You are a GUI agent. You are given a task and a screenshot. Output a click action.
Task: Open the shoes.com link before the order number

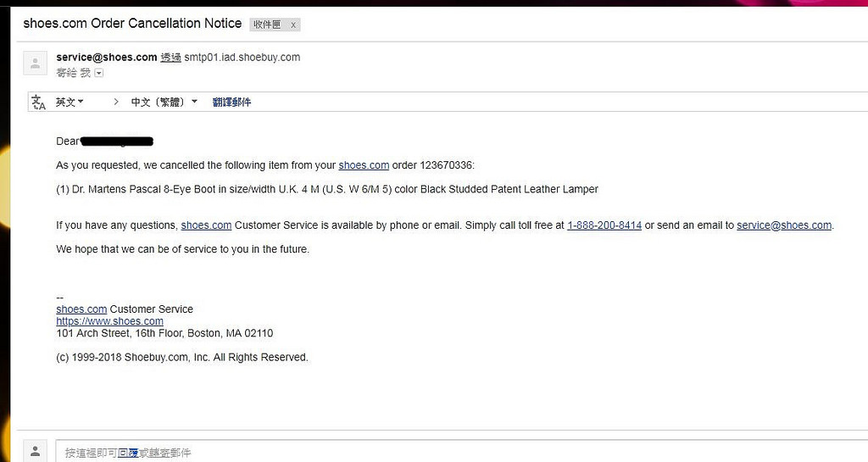tap(364, 165)
